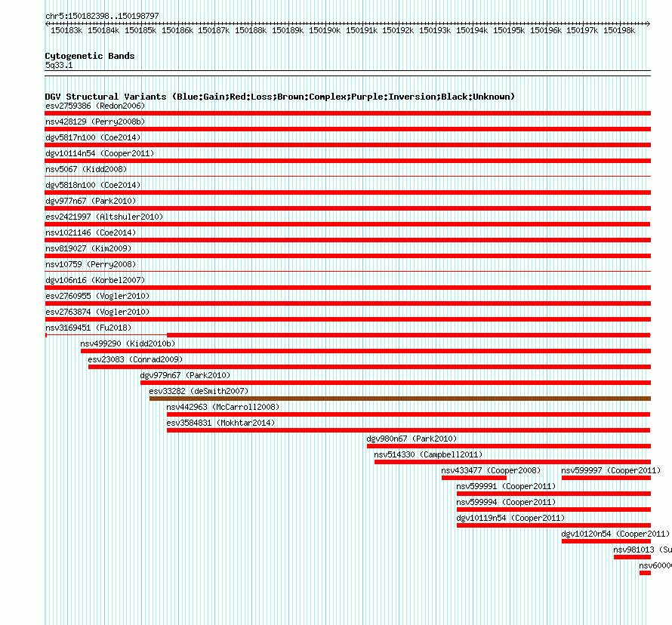The width and height of the screenshot is (672, 625).
Task: Click the red bar under nsv981013
Action: (x=632, y=557)
